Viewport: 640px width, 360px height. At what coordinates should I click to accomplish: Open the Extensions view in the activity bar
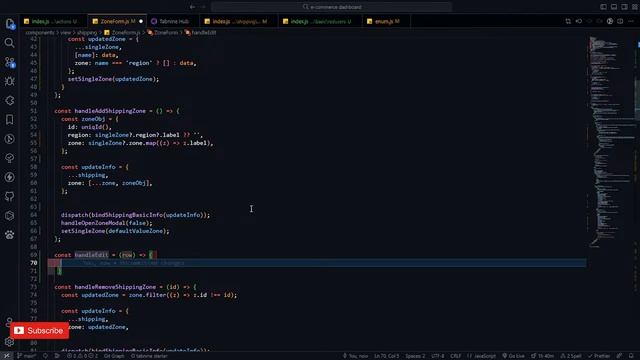(9, 100)
